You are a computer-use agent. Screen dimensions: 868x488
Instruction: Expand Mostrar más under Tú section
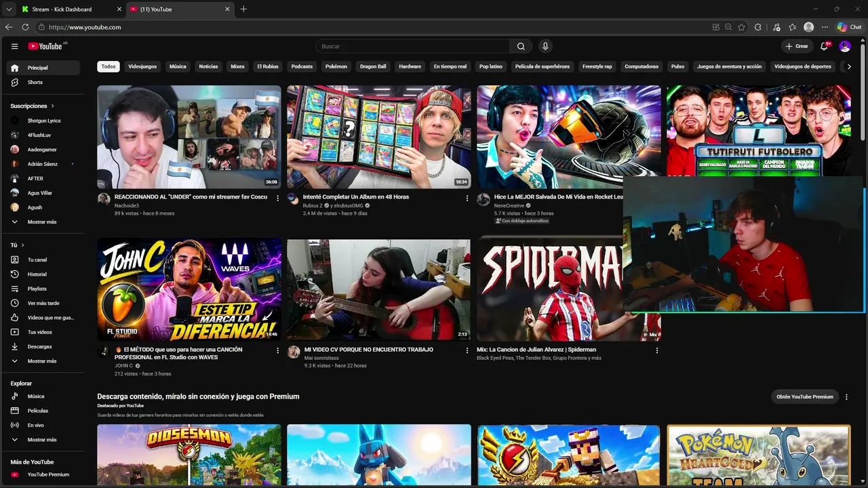43,361
